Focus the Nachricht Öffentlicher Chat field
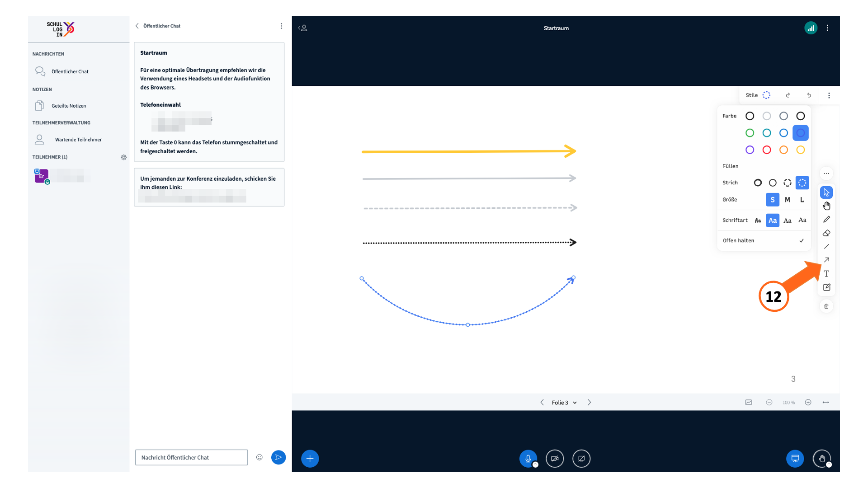Viewport: 868px width, 488px height. point(191,457)
